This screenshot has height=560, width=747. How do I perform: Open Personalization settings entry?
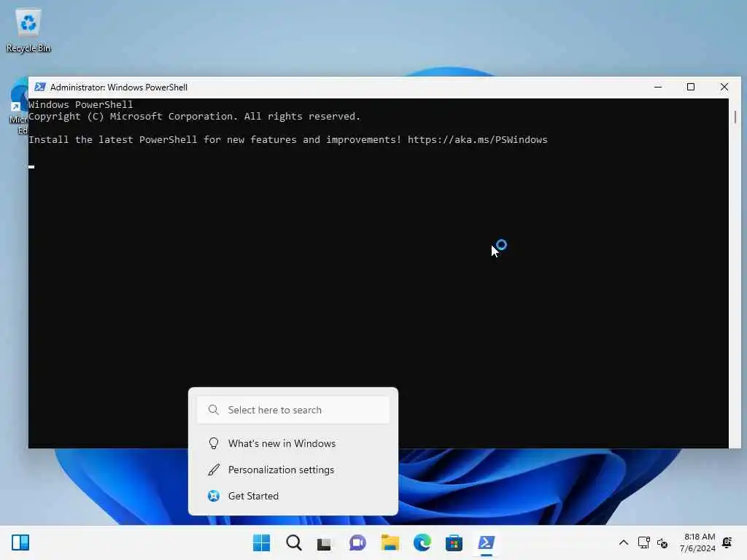[x=293, y=470]
